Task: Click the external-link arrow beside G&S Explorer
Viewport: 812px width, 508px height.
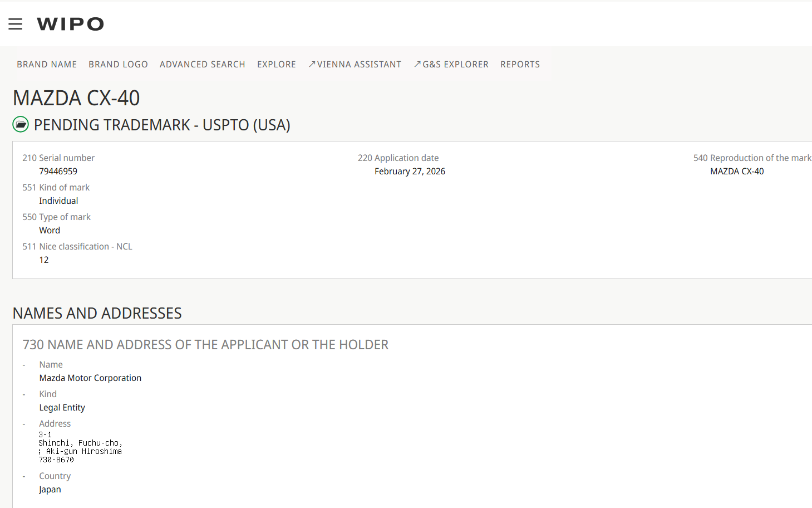Action: [417, 64]
